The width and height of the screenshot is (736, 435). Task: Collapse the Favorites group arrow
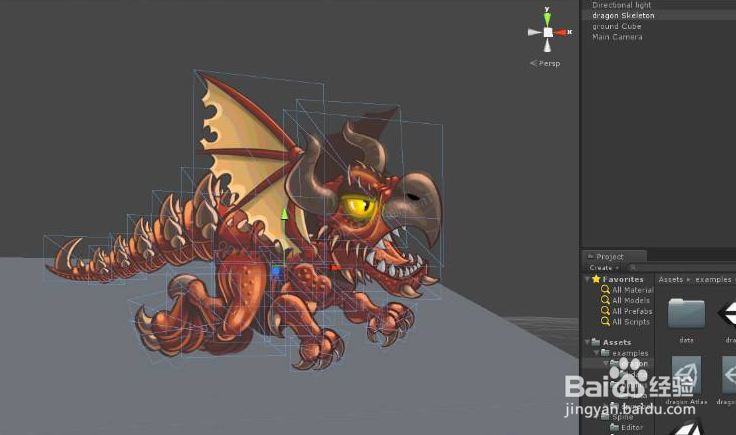click(x=587, y=279)
